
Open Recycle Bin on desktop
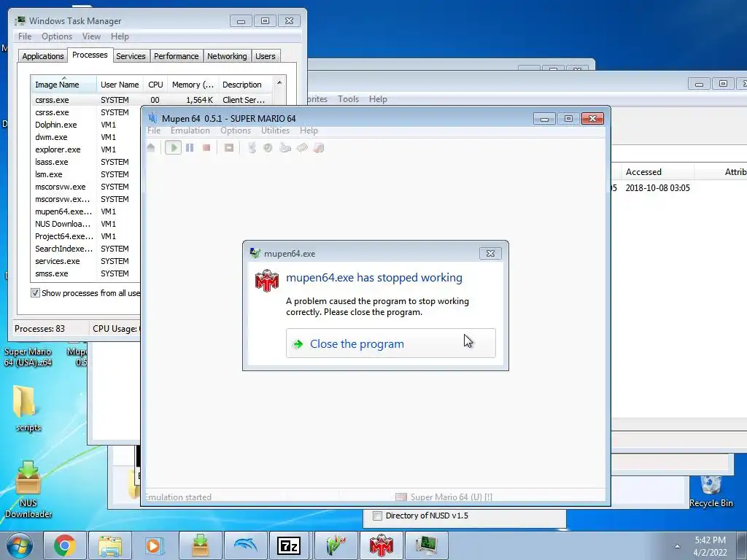pyautogui.click(x=711, y=491)
